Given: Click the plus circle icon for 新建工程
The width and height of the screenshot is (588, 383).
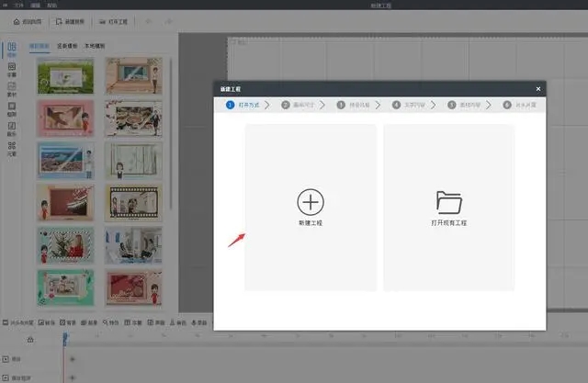Looking at the screenshot, I should 311,202.
